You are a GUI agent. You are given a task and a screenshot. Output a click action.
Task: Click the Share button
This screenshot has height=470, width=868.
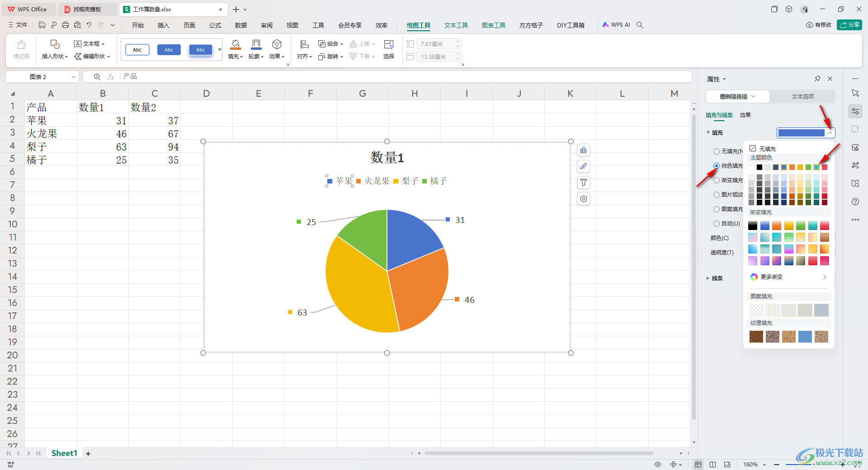849,25
